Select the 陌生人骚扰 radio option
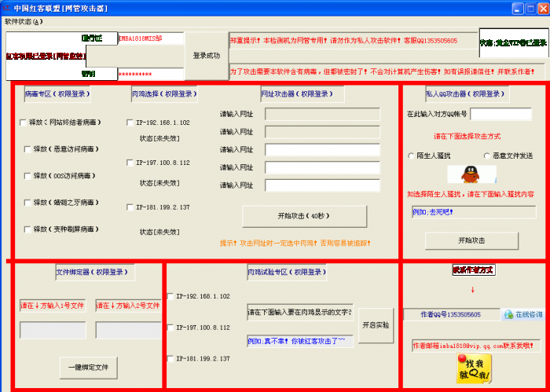This screenshot has width=550, height=392. click(411, 156)
